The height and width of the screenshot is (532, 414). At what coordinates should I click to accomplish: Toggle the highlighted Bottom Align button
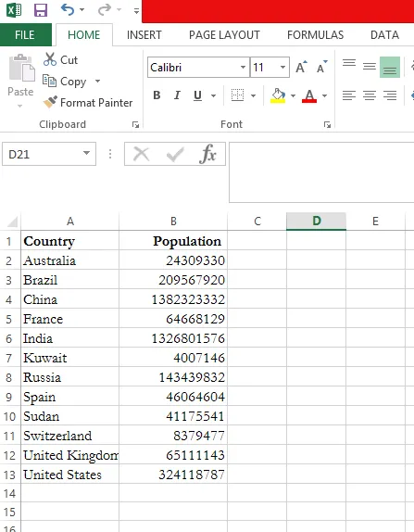(390, 67)
